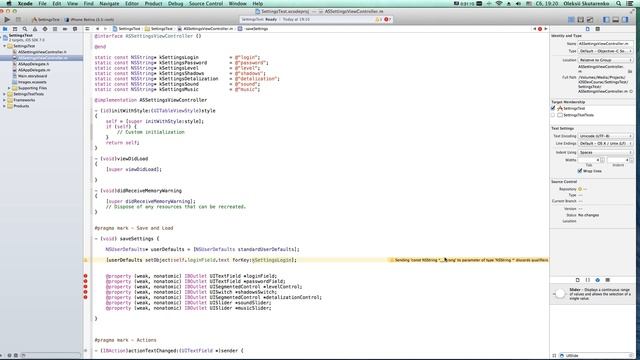
Task: Show the Object library icon
Action: [x=598, y=280]
